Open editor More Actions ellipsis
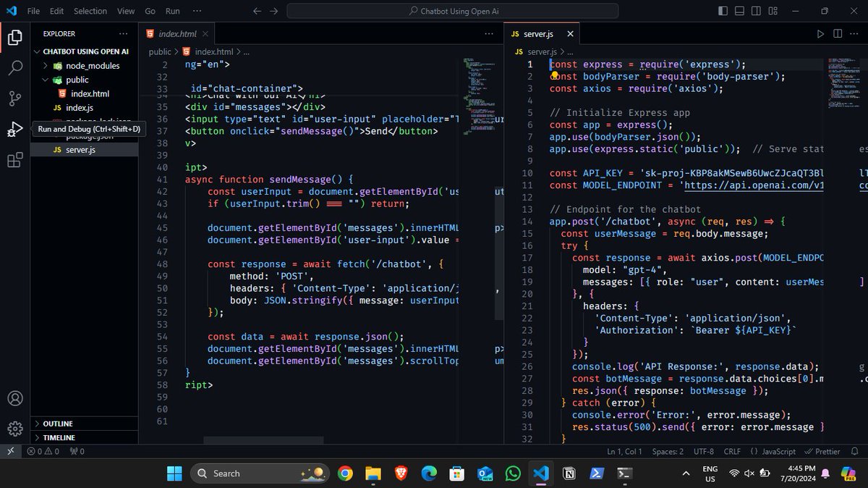This screenshot has width=868, height=488. coord(855,34)
